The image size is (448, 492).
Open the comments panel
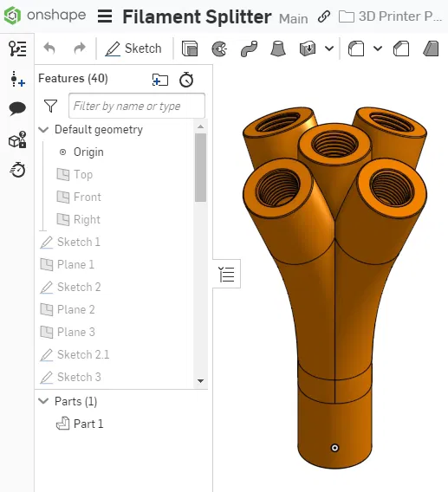pyautogui.click(x=17, y=108)
